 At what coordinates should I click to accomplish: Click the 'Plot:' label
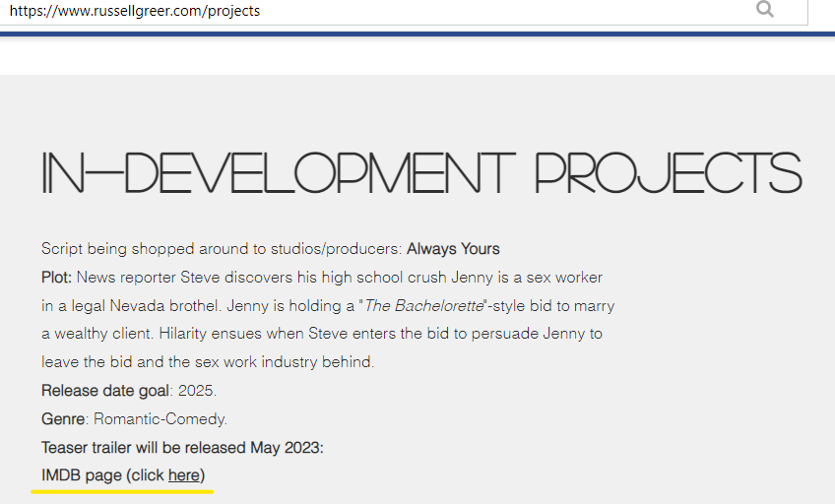56,278
